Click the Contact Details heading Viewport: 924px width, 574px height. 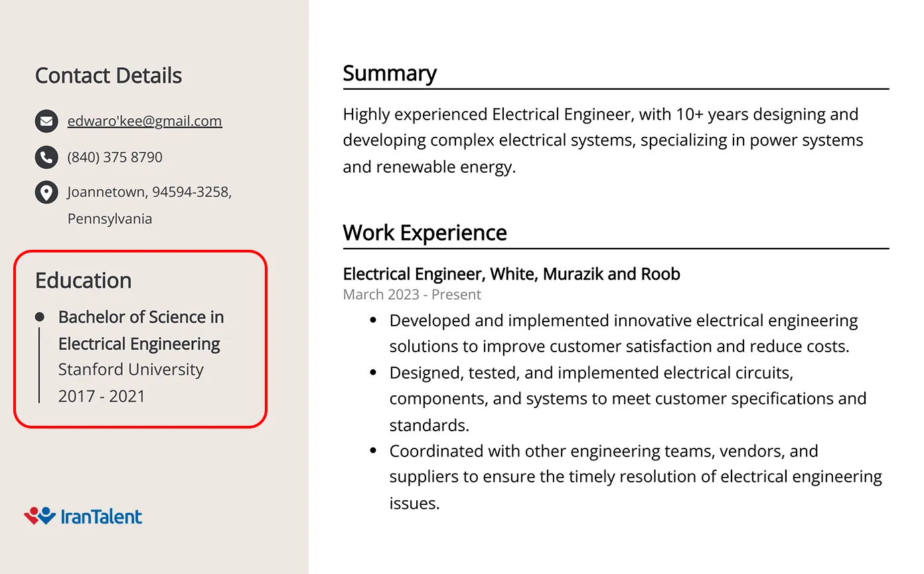(x=108, y=76)
